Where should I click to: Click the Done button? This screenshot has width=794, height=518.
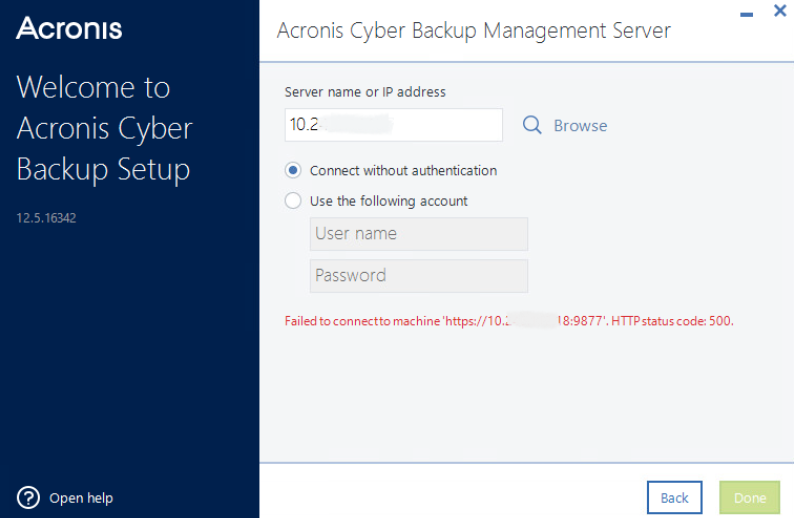(x=749, y=497)
